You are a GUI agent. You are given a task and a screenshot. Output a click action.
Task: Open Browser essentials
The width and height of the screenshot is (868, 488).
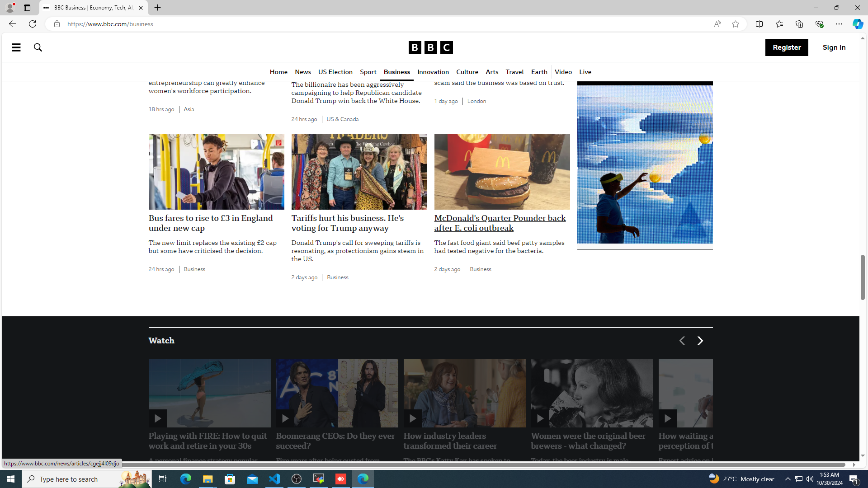tap(819, 24)
